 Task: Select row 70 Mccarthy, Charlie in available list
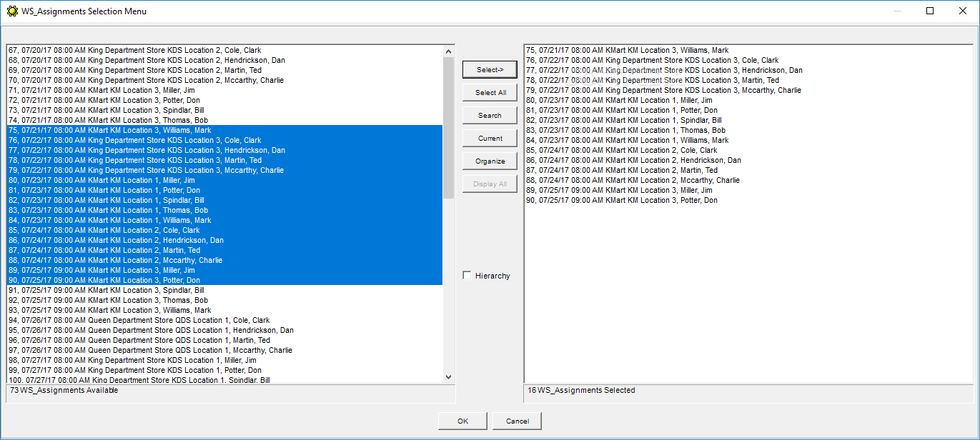click(224, 80)
